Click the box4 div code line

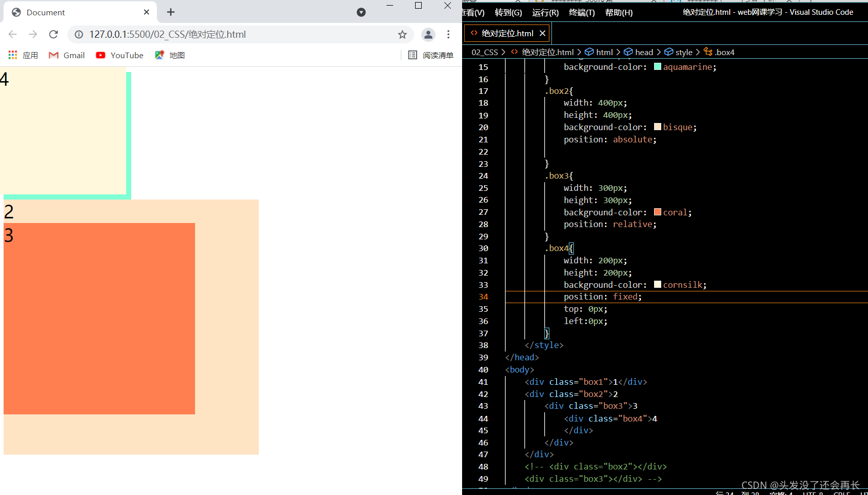[610, 418]
